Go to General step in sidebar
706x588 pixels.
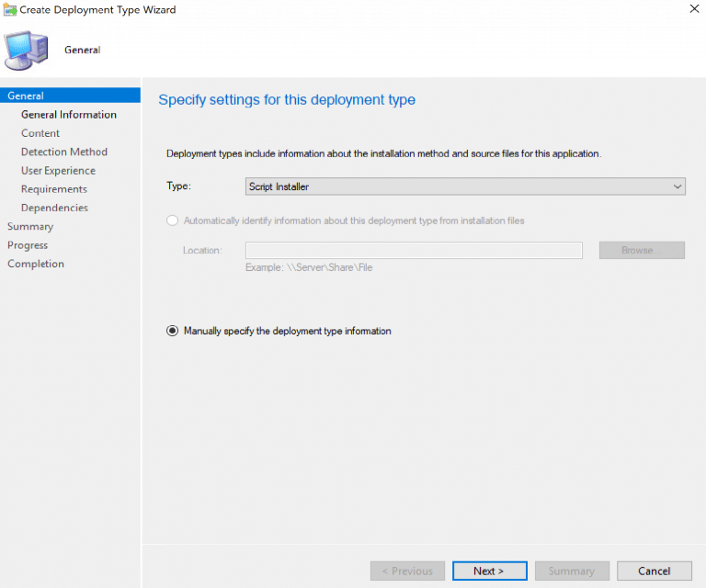click(26, 96)
